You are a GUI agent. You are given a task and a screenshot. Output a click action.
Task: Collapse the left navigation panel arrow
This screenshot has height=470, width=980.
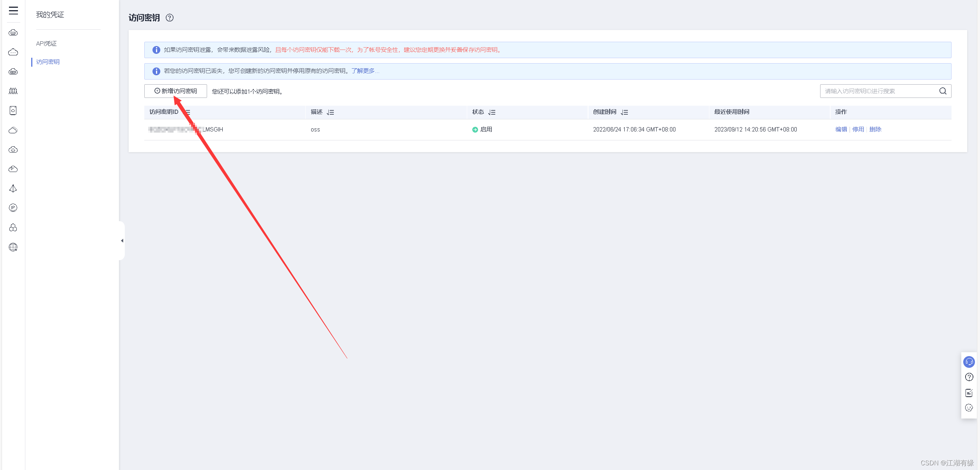point(122,241)
